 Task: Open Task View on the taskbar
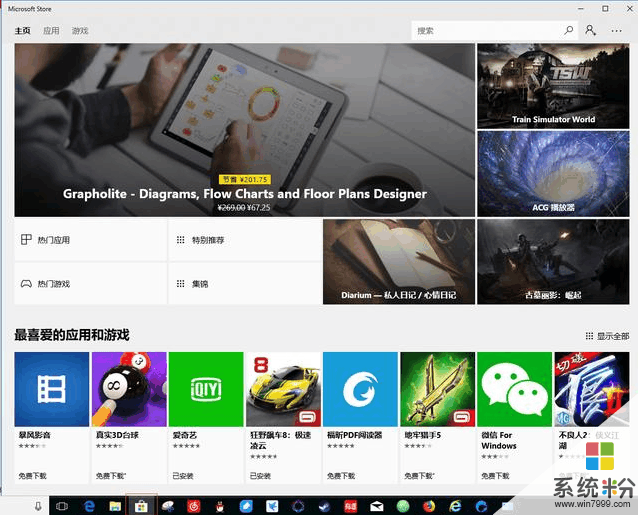62,506
